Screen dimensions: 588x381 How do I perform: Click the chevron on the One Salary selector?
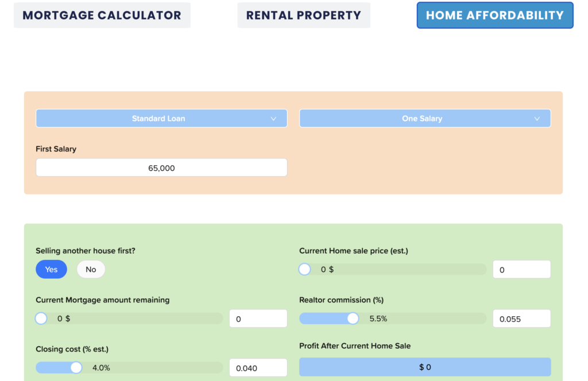(537, 118)
